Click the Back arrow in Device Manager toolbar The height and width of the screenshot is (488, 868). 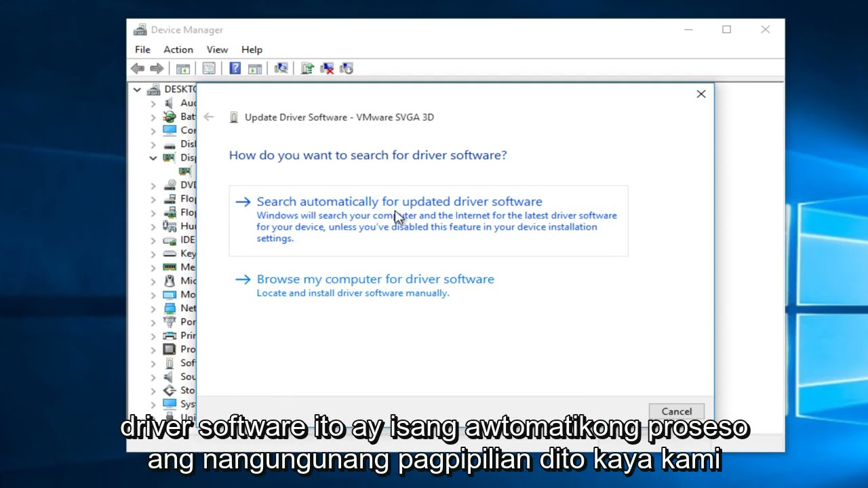[138, 68]
